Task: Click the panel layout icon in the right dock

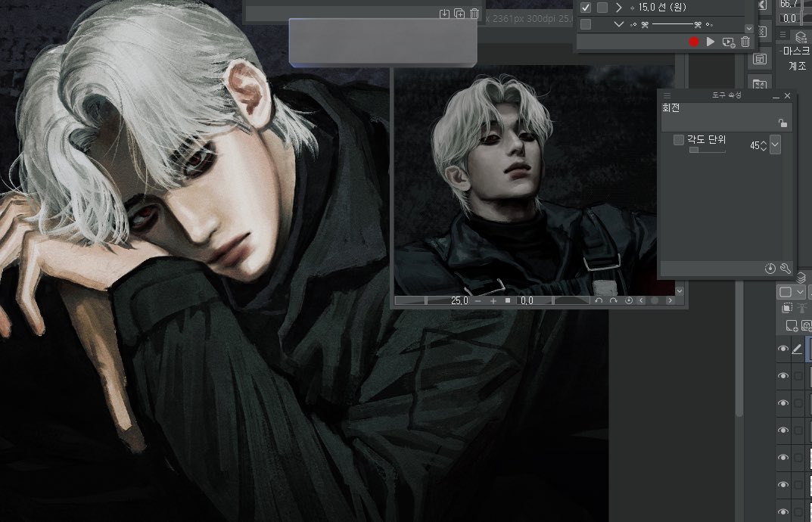Action: (760, 59)
